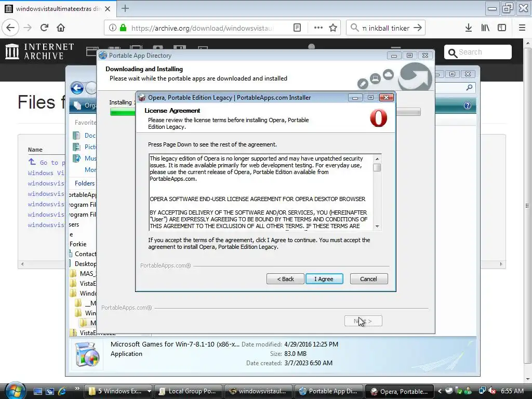Viewport: 532px width, 399px height.
Task: Click I Agree in Opera installer
Action: [x=324, y=279]
